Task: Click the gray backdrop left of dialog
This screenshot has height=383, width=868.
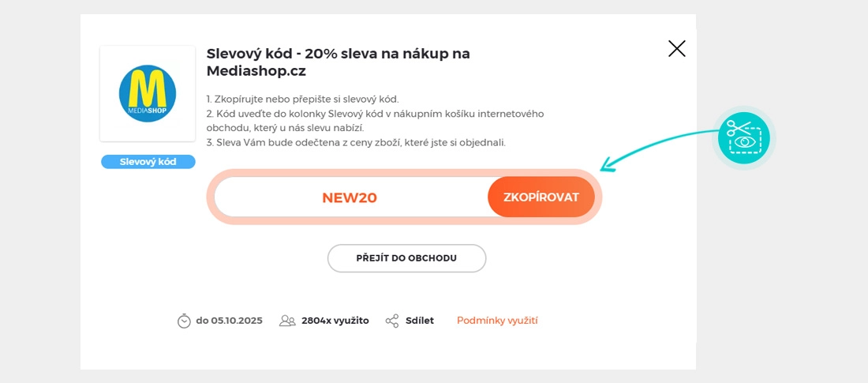Action: coord(39,190)
